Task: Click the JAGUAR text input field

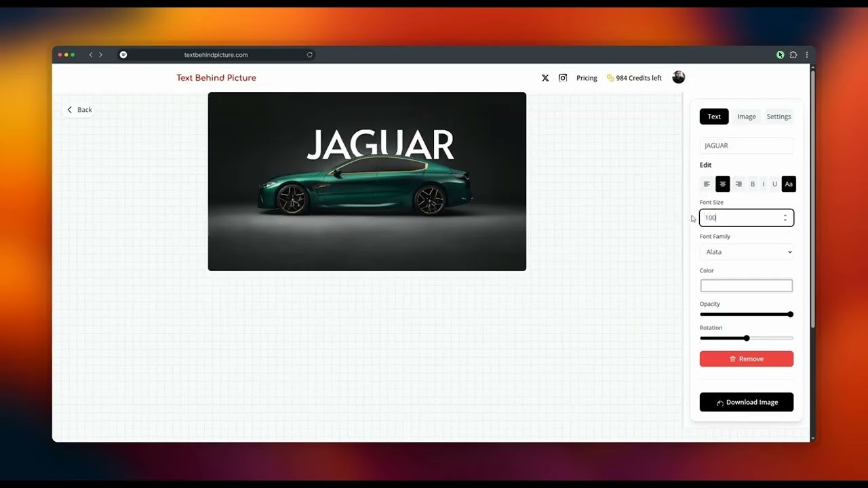Action: (747, 146)
